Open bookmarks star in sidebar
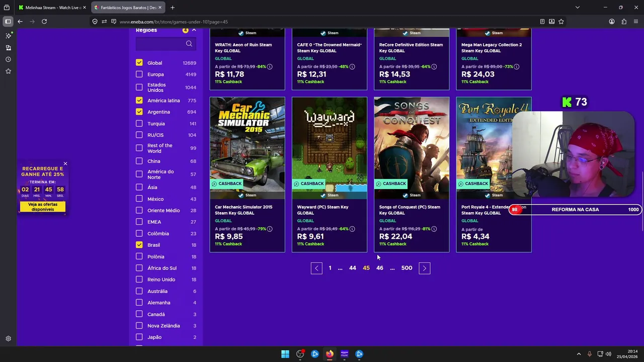Viewport: 644px width, 362px height. (8, 71)
